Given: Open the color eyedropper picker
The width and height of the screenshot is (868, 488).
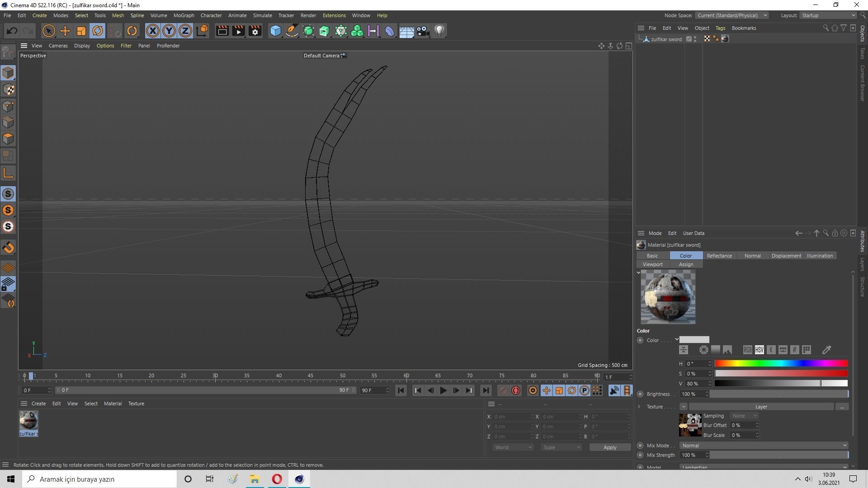Looking at the screenshot, I should (x=826, y=350).
